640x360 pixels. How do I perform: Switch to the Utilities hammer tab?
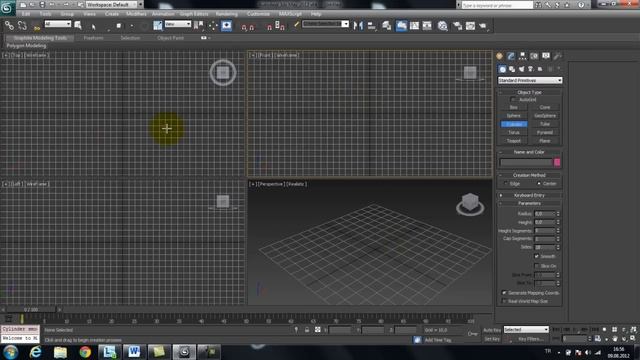click(x=557, y=56)
